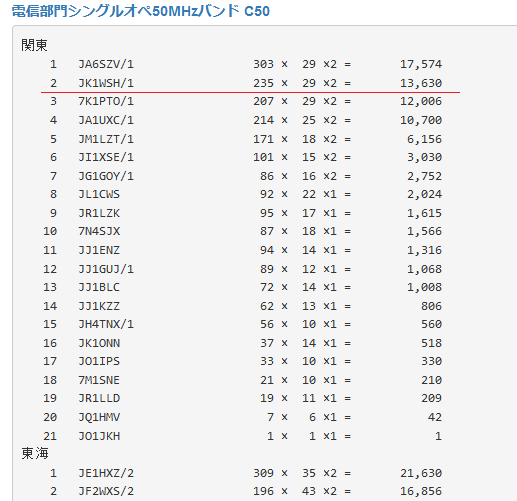The height and width of the screenshot is (501, 517).
Task: Click the score 10,700
Action: (x=421, y=120)
